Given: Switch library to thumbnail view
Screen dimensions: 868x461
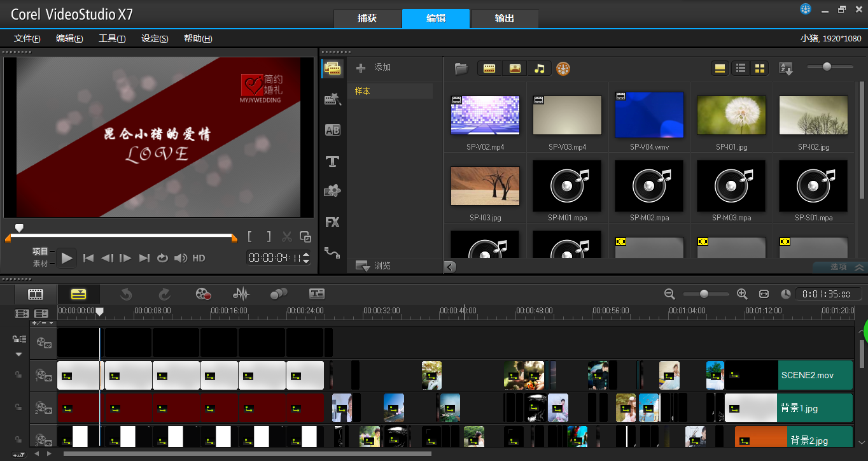Looking at the screenshot, I should [x=760, y=68].
